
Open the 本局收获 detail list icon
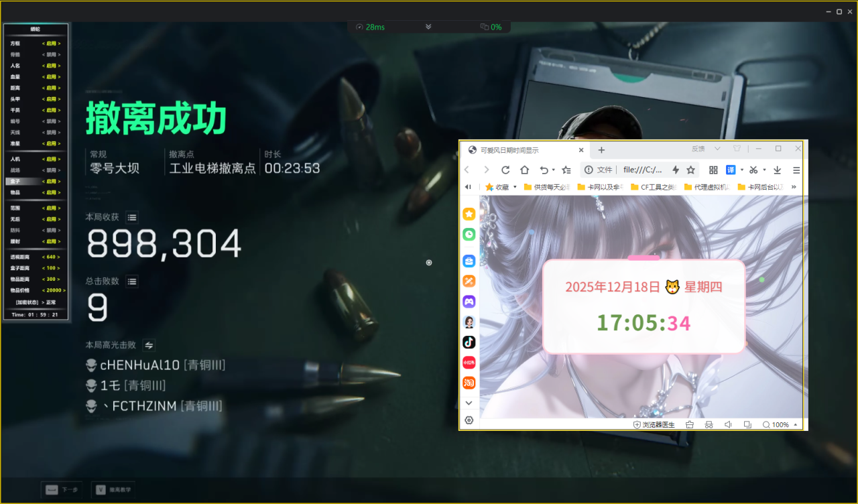(132, 216)
